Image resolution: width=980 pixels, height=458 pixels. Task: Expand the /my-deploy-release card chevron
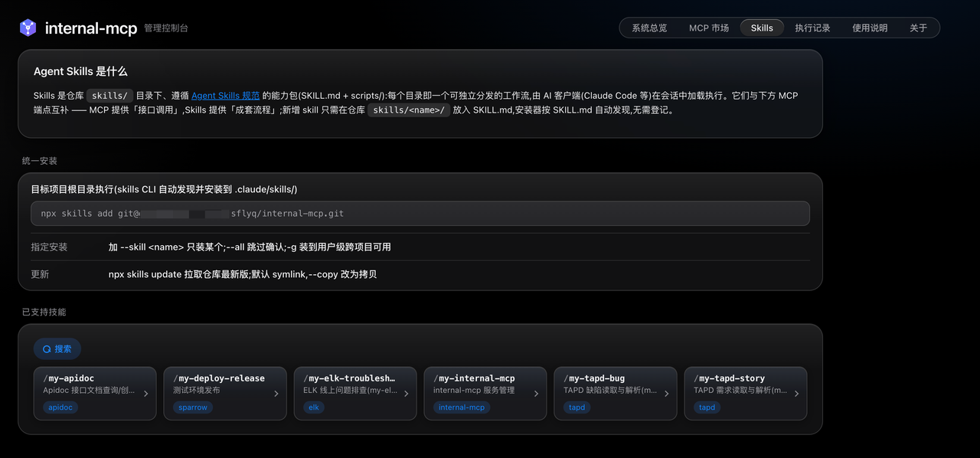(x=276, y=394)
